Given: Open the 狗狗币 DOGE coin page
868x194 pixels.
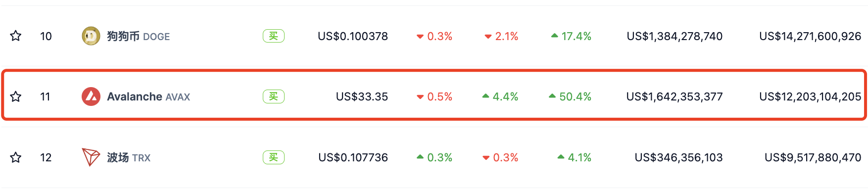Looking at the screenshot, I should click(139, 36).
